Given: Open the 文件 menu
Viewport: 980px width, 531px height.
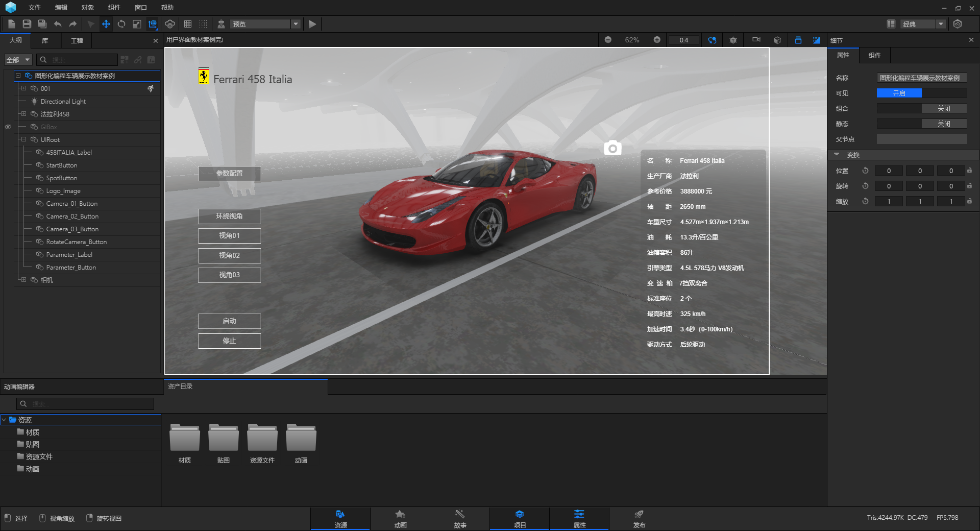Looking at the screenshot, I should click(35, 7).
